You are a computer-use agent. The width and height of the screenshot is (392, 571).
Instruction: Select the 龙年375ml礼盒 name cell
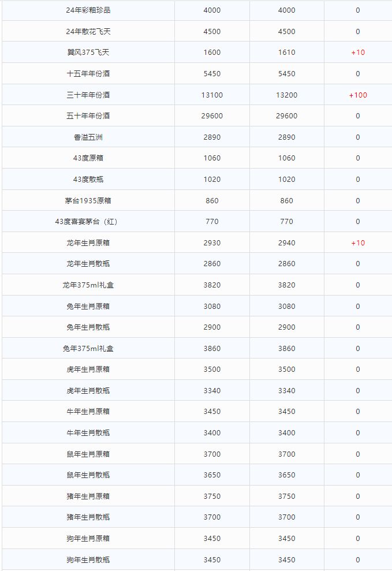[88, 285]
